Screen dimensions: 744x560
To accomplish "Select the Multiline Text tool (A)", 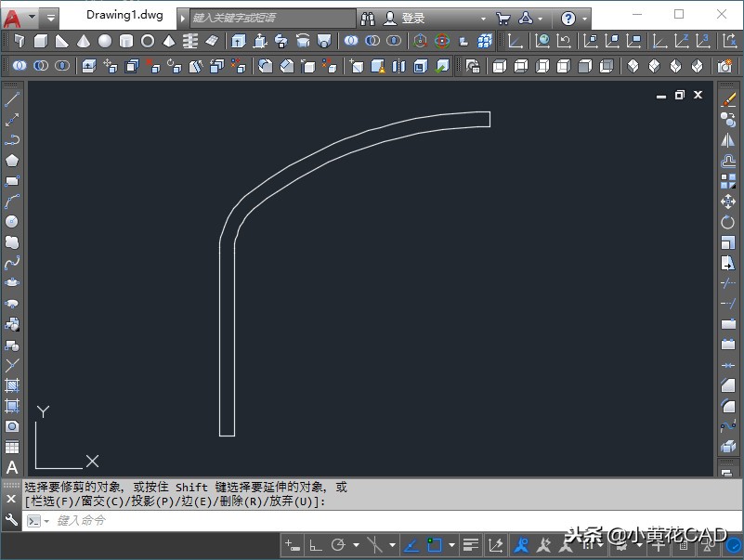I will 12,467.
